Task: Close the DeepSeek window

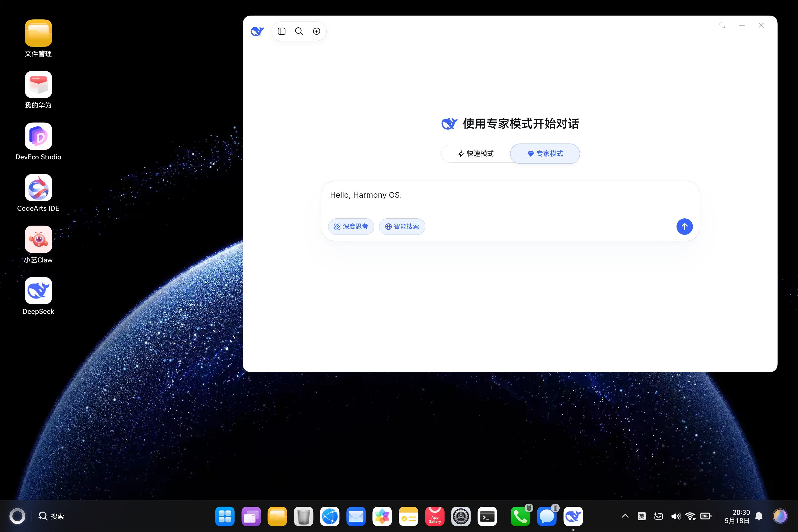Action: (x=761, y=25)
